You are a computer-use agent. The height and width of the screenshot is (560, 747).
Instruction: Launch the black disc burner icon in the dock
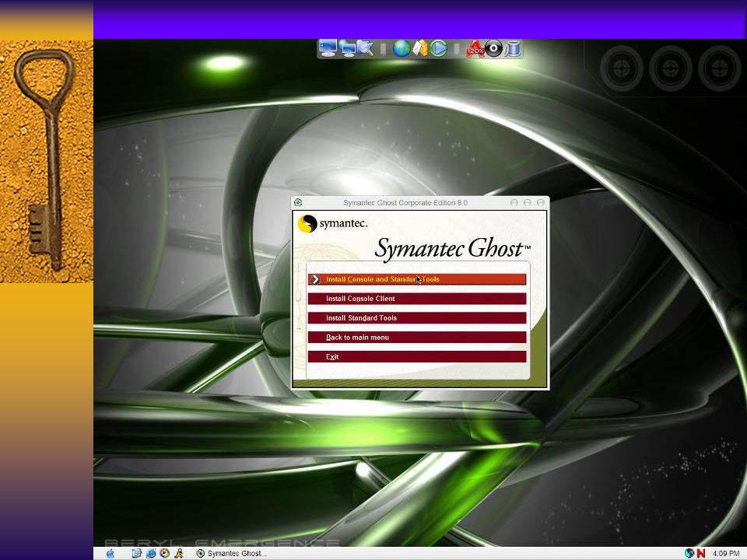point(493,48)
